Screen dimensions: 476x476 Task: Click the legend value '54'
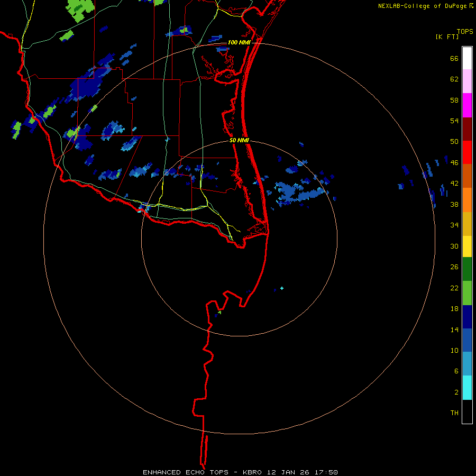click(x=454, y=121)
